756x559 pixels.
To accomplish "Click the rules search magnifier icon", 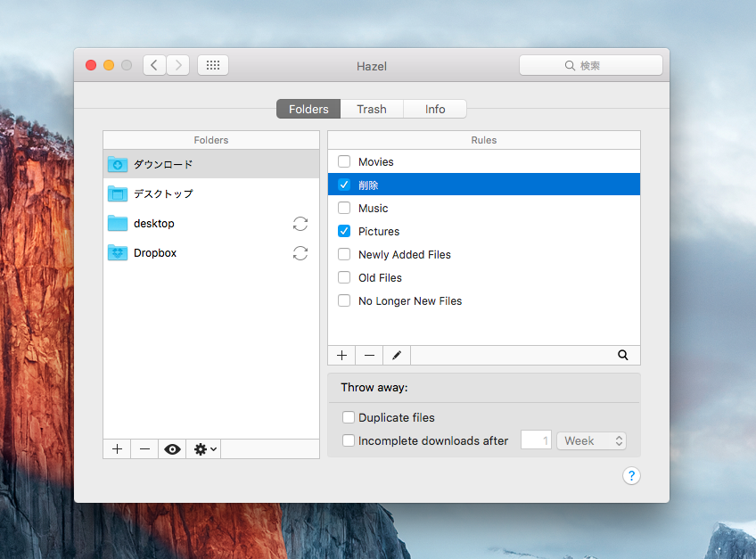I will coord(623,355).
